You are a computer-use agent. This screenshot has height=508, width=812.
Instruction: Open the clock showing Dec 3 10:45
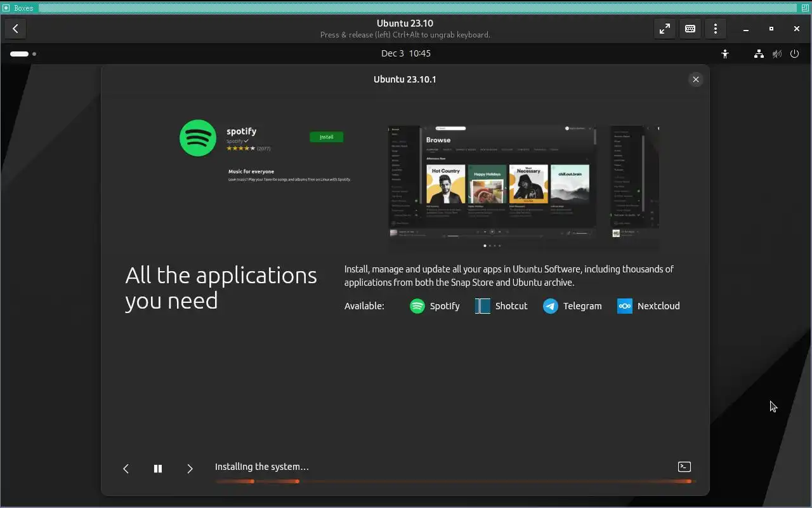coord(406,53)
